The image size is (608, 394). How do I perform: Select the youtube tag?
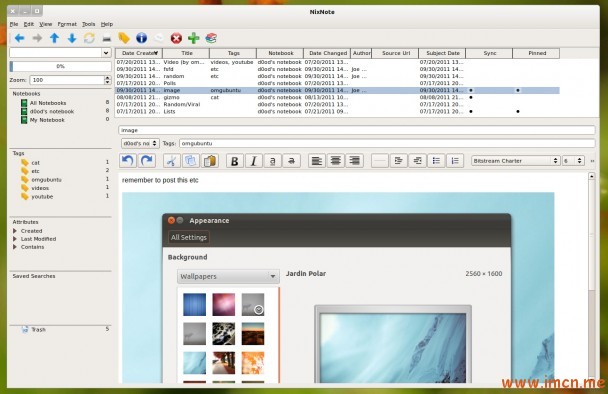(42, 197)
